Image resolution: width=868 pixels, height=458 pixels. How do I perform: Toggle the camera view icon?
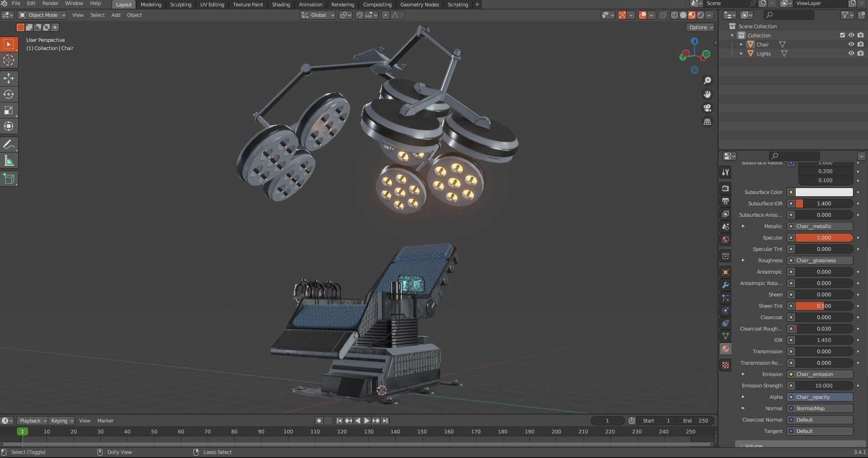[x=707, y=108]
